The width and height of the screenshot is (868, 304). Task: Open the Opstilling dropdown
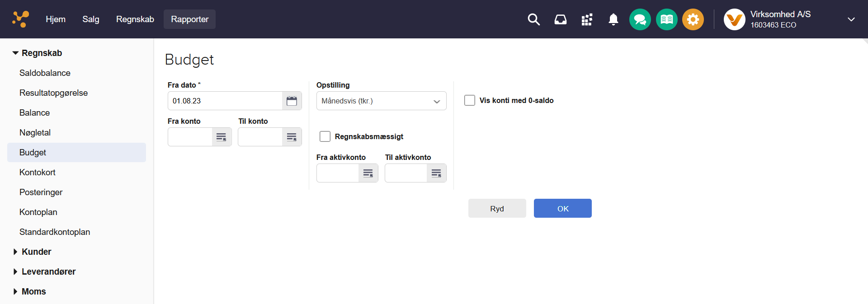(x=381, y=101)
